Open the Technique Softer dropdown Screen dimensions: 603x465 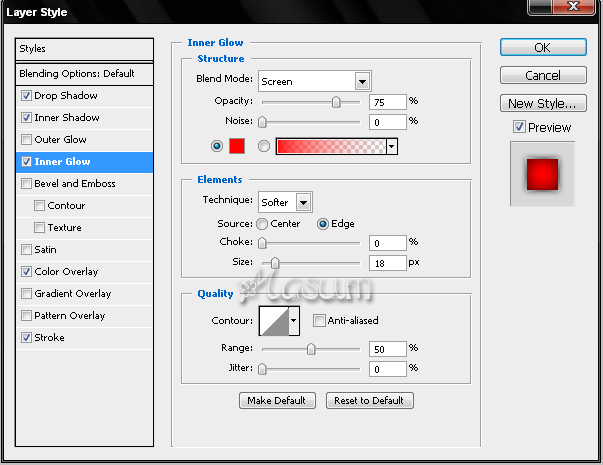pos(303,202)
